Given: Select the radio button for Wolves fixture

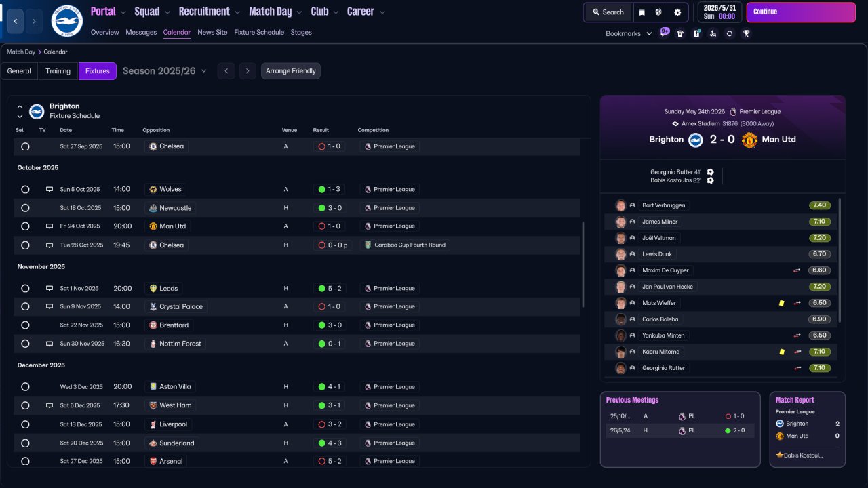Looking at the screenshot, I should click(25, 190).
